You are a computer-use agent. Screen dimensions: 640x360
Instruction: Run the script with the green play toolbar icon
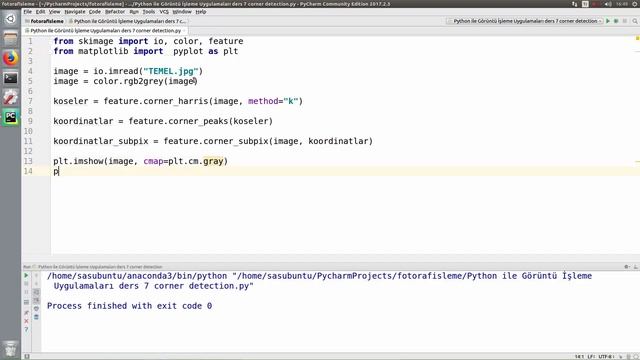[608, 21]
